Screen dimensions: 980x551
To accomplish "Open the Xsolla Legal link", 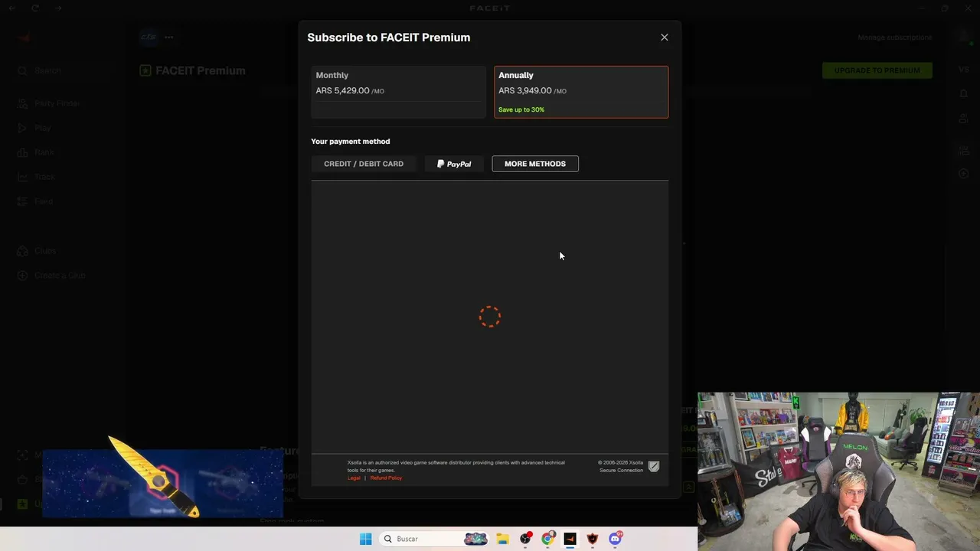I will point(354,478).
